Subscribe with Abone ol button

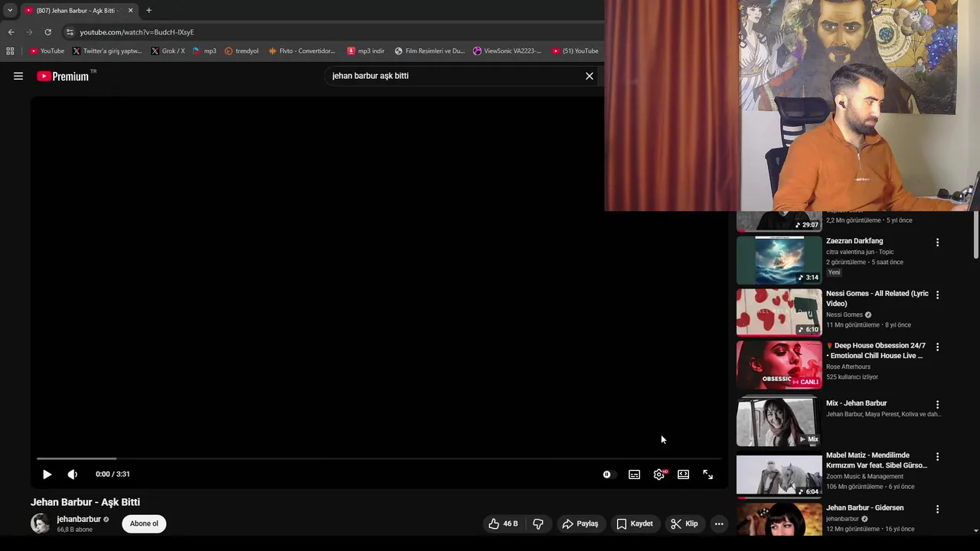click(144, 523)
